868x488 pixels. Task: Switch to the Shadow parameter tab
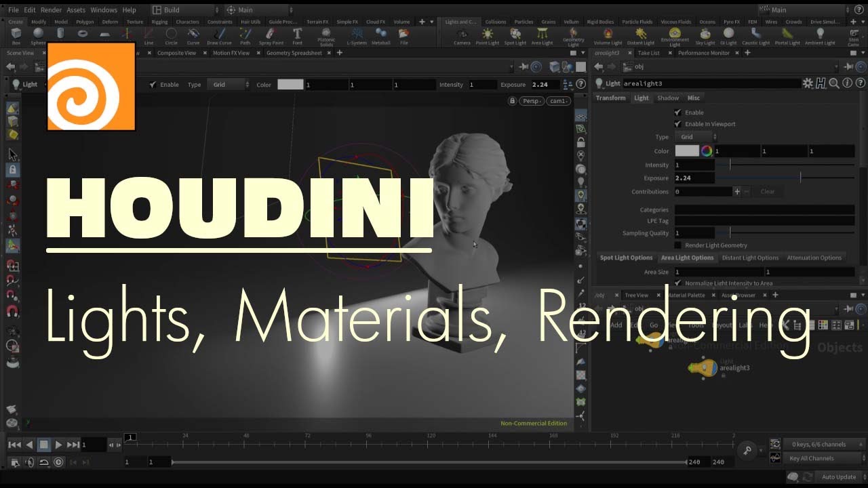tap(668, 98)
